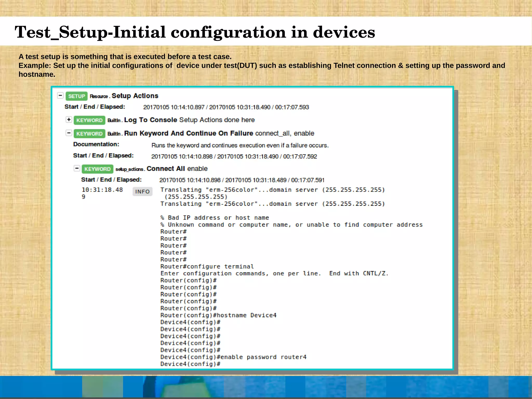
Task: Click the hostname Device4 log line
Action: tap(218, 315)
